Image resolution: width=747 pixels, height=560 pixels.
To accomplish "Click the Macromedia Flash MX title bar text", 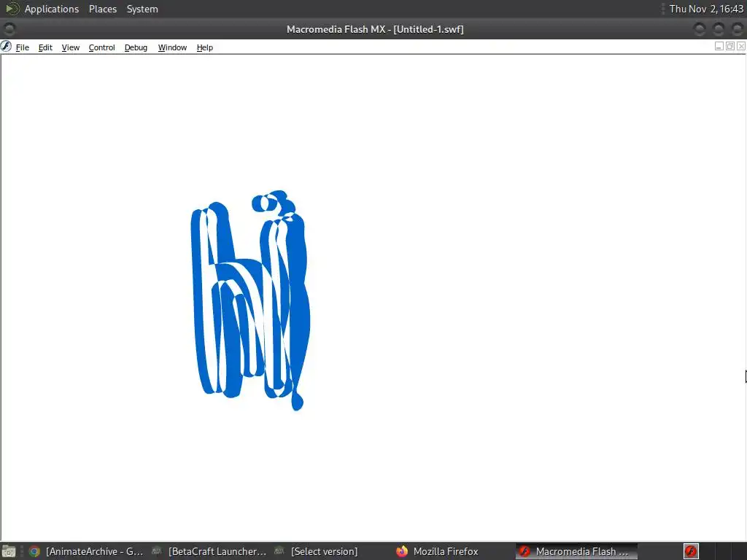I will click(x=375, y=29).
